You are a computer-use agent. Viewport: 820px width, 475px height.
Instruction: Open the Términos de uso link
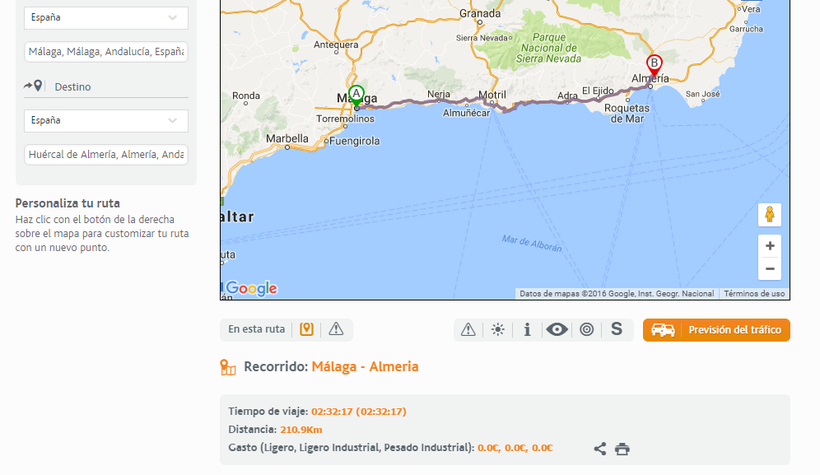click(754, 294)
